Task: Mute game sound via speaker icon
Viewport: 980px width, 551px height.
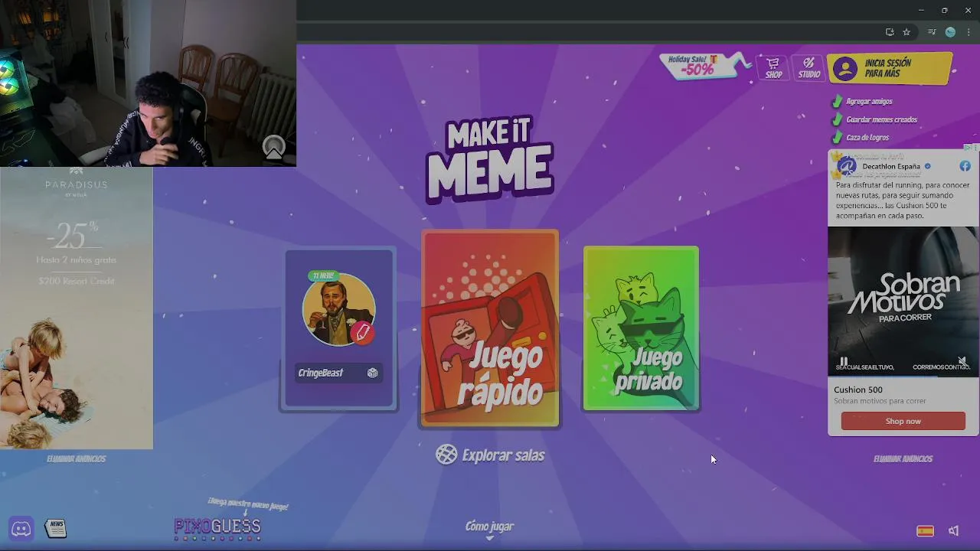Action: (954, 531)
